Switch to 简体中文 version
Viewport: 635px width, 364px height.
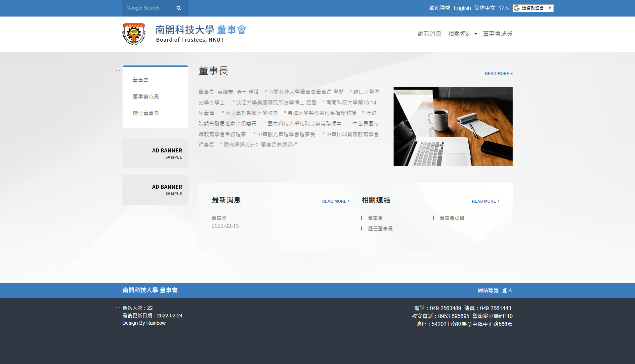click(485, 8)
